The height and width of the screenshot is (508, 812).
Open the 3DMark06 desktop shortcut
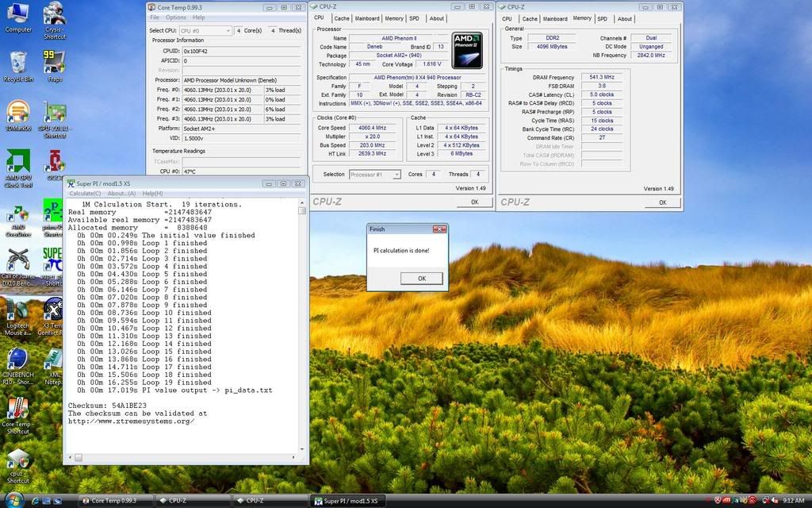pos(18,116)
